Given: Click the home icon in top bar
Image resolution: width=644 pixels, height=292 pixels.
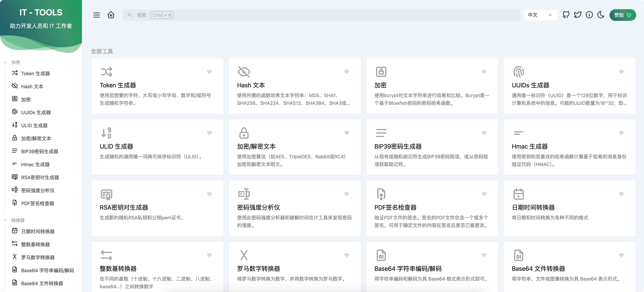Looking at the screenshot, I should coord(111,15).
